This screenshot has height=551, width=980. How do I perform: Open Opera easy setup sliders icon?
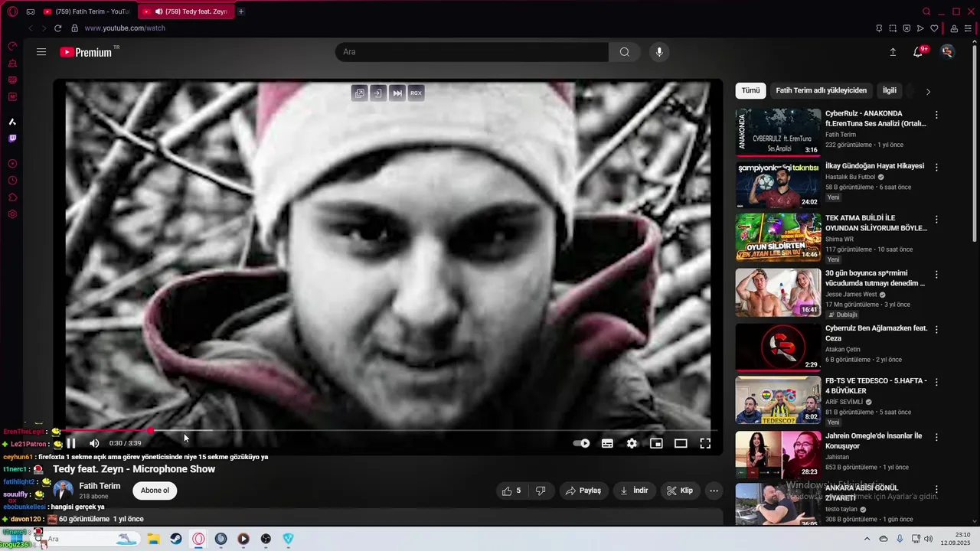click(x=968, y=28)
